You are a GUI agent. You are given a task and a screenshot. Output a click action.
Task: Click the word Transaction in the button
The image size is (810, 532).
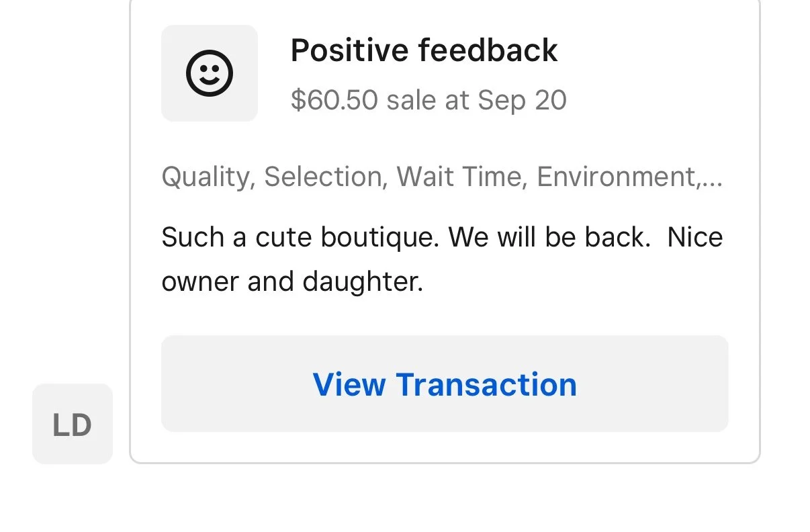(486, 384)
